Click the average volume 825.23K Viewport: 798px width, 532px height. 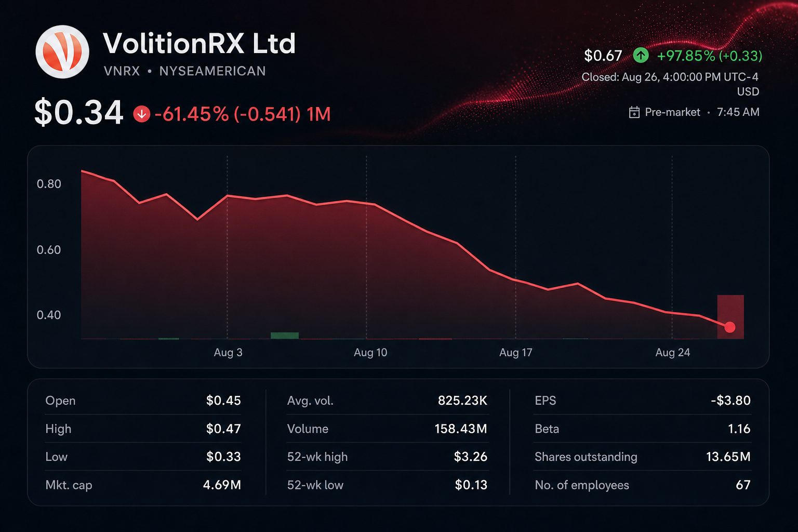[x=462, y=401]
